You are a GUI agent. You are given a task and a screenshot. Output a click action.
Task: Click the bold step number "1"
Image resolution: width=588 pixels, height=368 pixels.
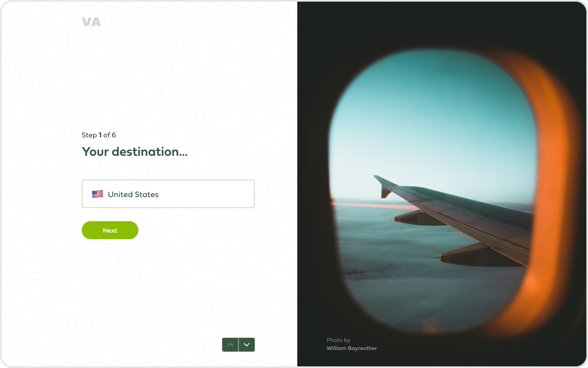[100, 135]
